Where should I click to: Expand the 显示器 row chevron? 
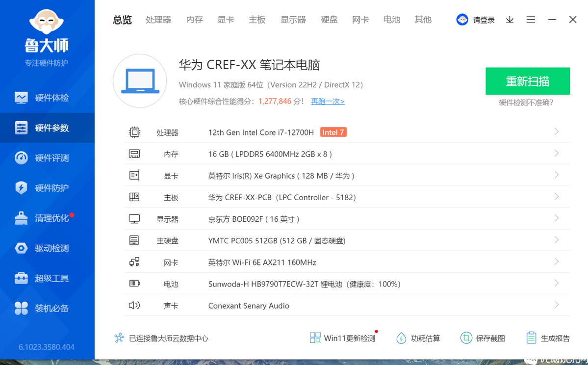557,218
